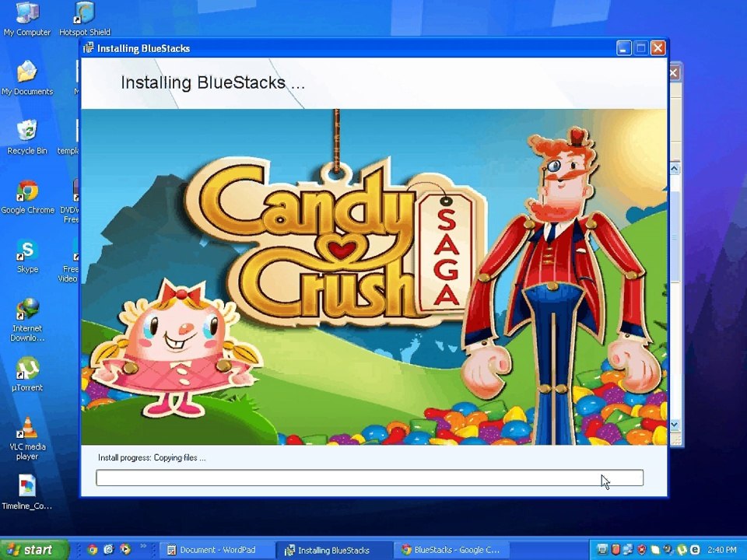
Task: Click the 'Installing BlueStacks ...' heading
Action: [212, 82]
